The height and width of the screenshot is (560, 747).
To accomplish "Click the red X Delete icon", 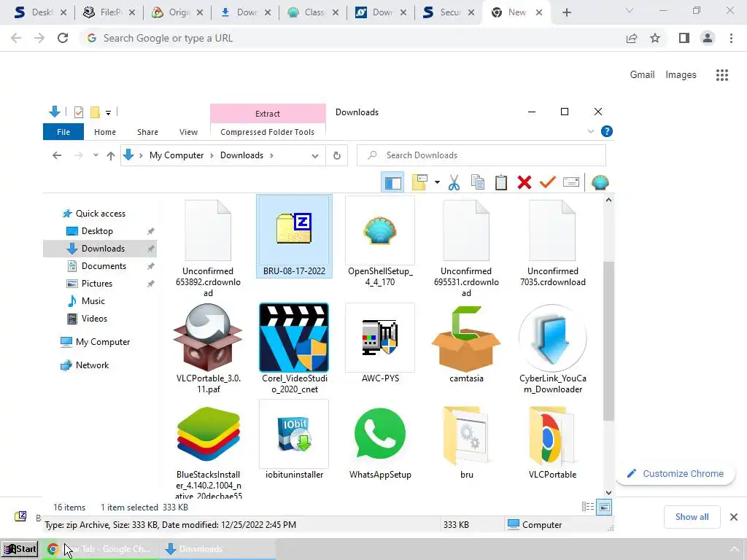I will click(524, 182).
